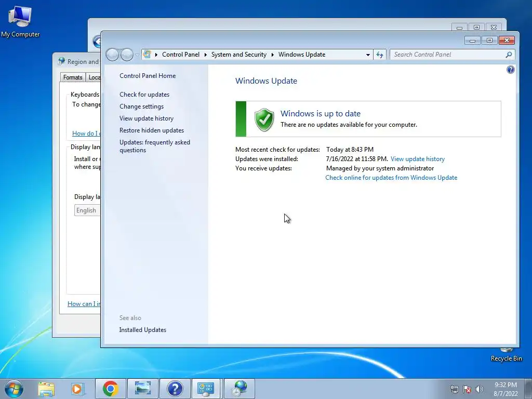Screen dimensions: 532x399
Task: Click the green shield status icon
Action: pos(264,119)
